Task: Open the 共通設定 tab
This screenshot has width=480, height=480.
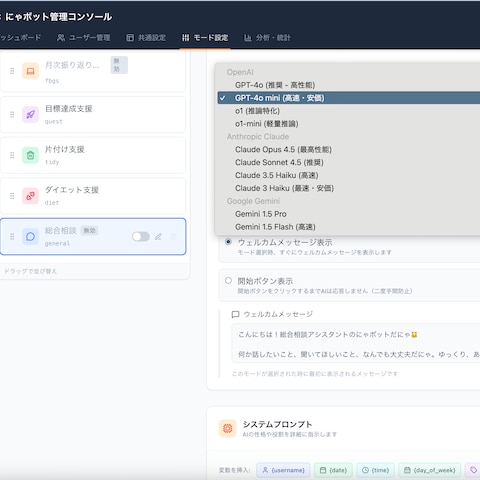Action: [x=146, y=38]
